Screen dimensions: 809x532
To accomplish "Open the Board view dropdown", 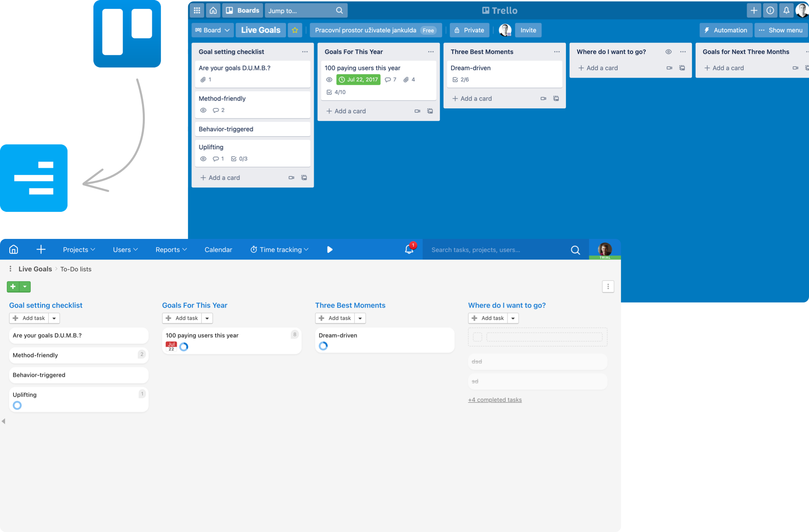I will tap(212, 30).
